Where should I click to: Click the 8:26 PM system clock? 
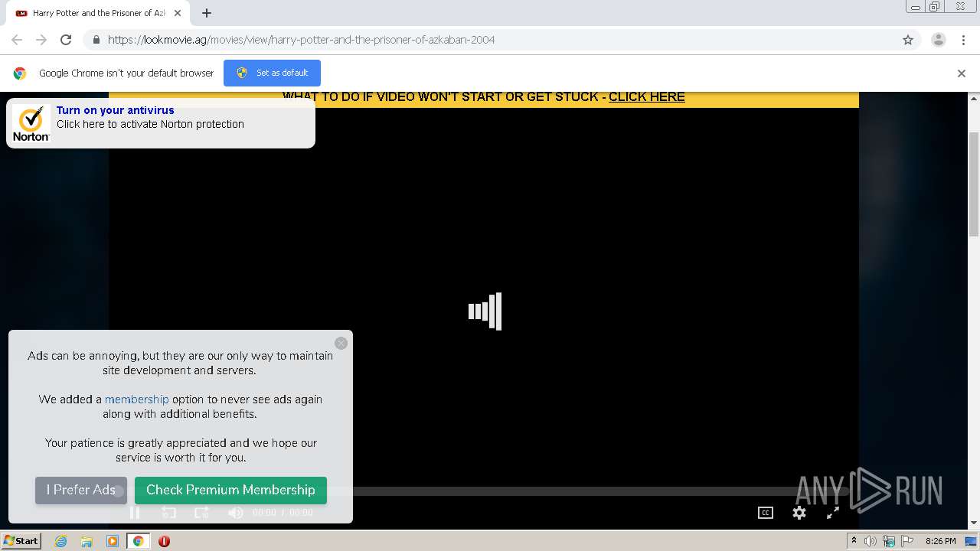point(940,541)
